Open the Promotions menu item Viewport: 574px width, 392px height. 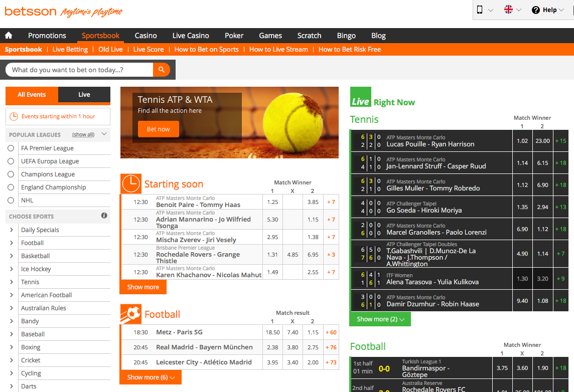tap(47, 36)
